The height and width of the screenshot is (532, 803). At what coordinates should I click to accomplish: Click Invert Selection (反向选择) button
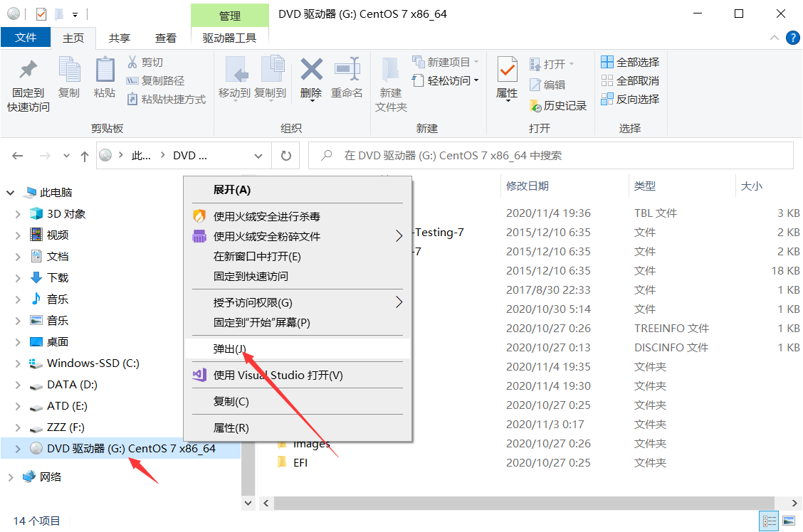pyautogui.click(x=630, y=100)
